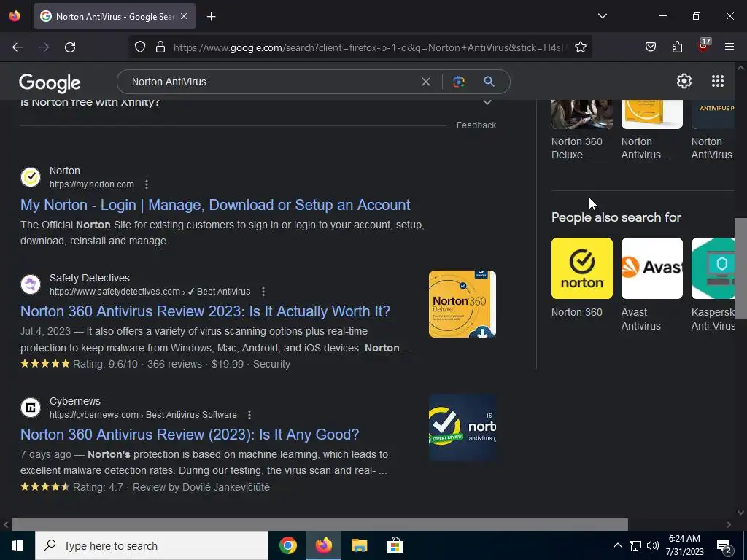Reload the current page
Screen dimensions: 747x560
70,47
